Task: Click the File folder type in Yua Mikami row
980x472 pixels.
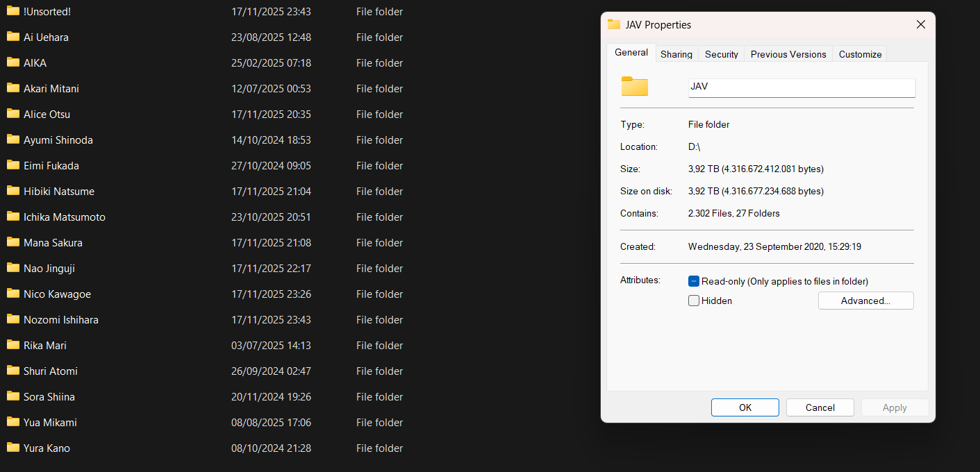Action: [379, 423]
